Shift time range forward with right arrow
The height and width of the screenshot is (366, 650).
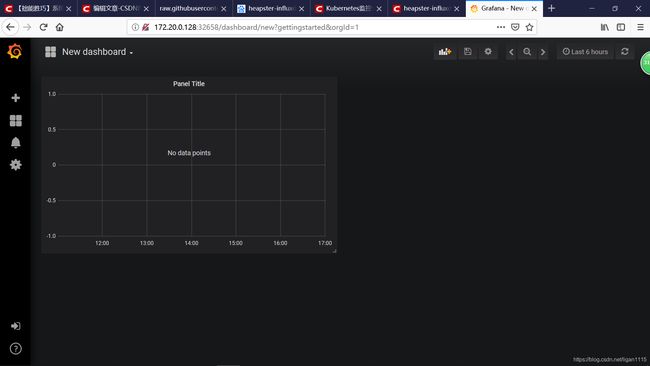[543, 52]
